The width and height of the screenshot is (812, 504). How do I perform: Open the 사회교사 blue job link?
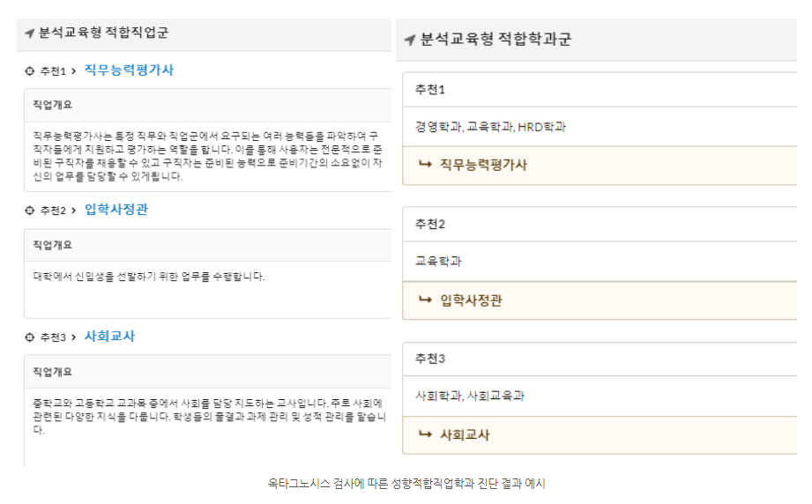click(109, 337)
